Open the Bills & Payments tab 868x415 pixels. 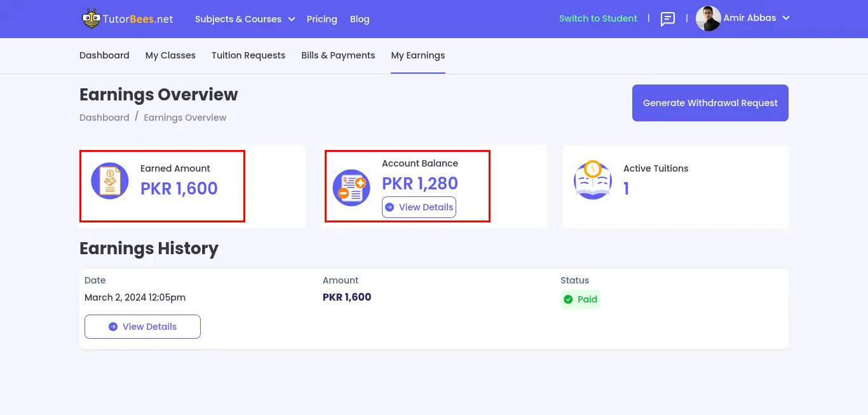tap(337, 55)
